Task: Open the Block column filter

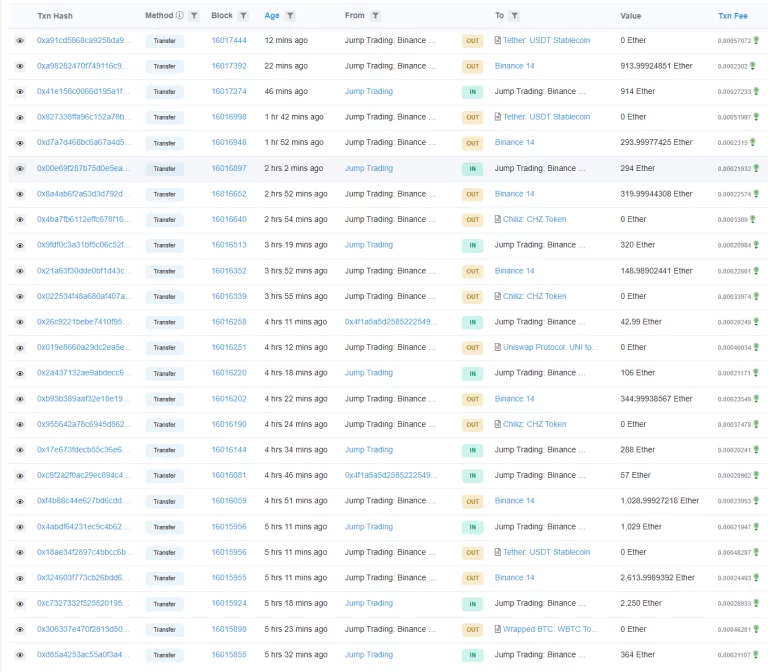Action: tap(243, 16)
